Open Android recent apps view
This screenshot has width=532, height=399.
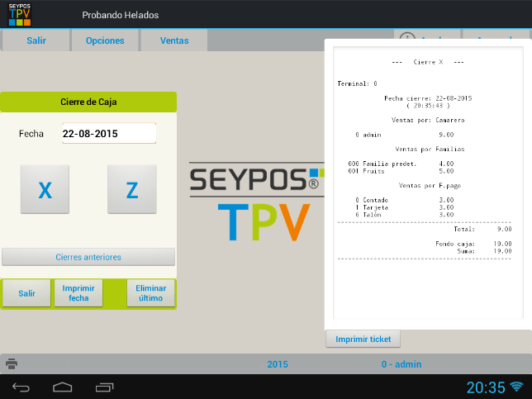[105, 387]
